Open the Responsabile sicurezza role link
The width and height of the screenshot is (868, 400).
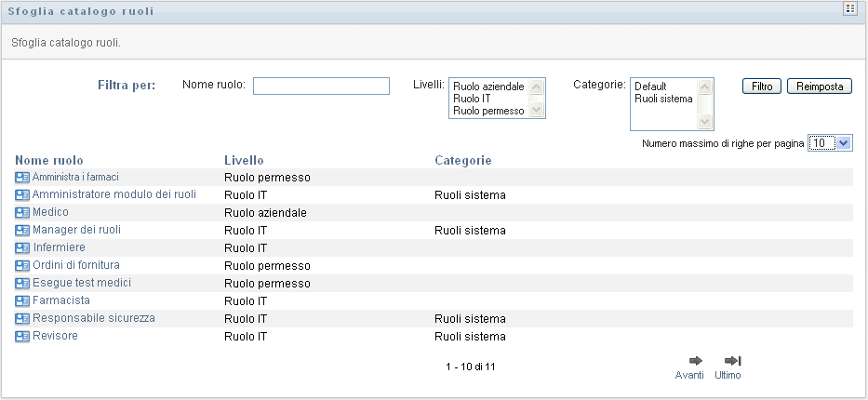[93, 319]
